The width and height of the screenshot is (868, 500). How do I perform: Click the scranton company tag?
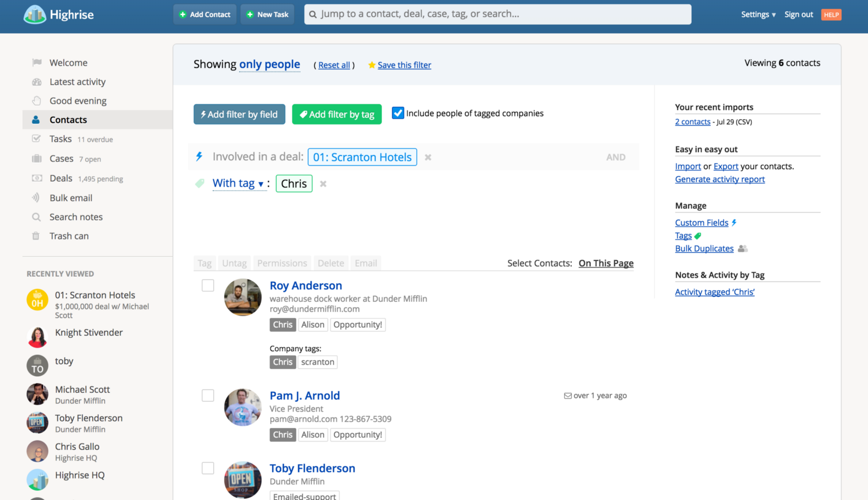click(318, 362)
